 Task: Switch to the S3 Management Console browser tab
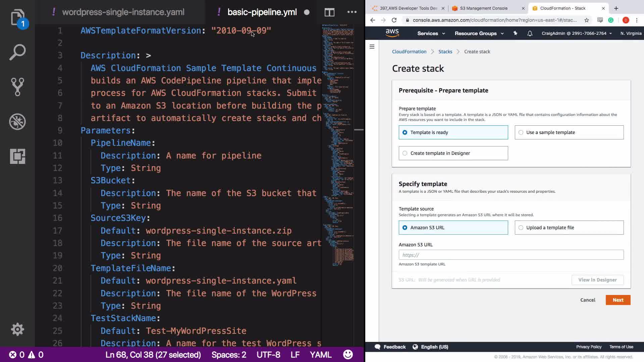point(483,8)
